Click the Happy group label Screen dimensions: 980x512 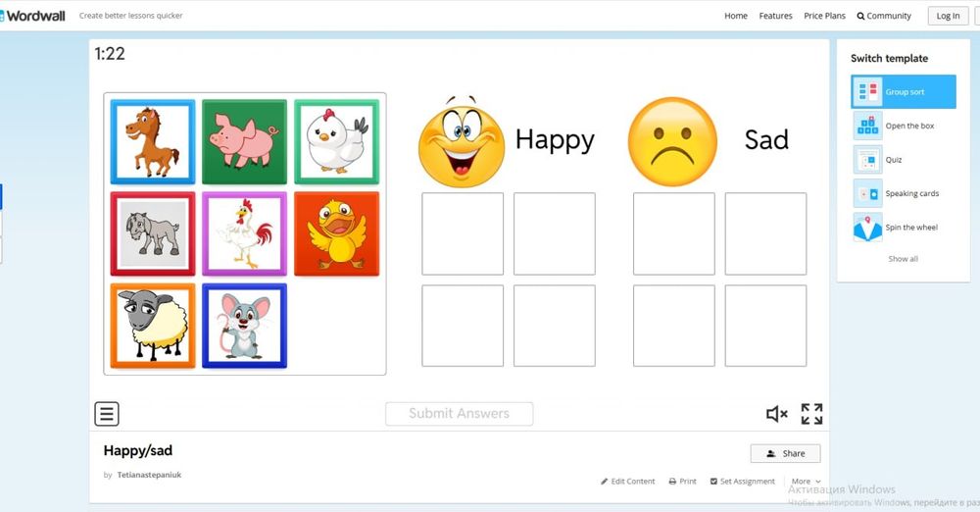pos(555,140)
